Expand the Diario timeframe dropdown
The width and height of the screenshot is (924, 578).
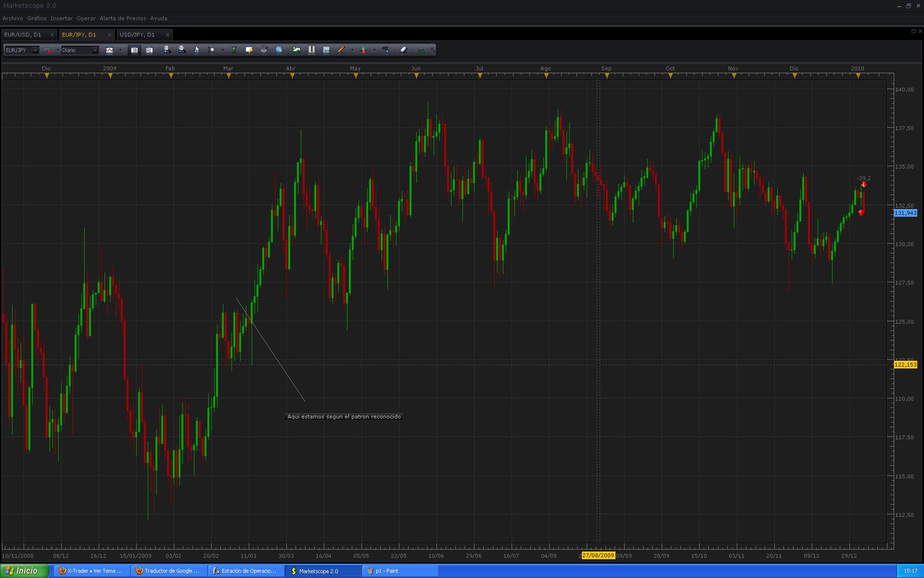[95, 50]
